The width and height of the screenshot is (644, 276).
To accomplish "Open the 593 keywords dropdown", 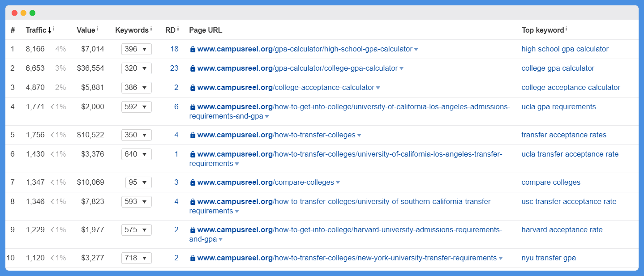I will (x=137, y=202).
